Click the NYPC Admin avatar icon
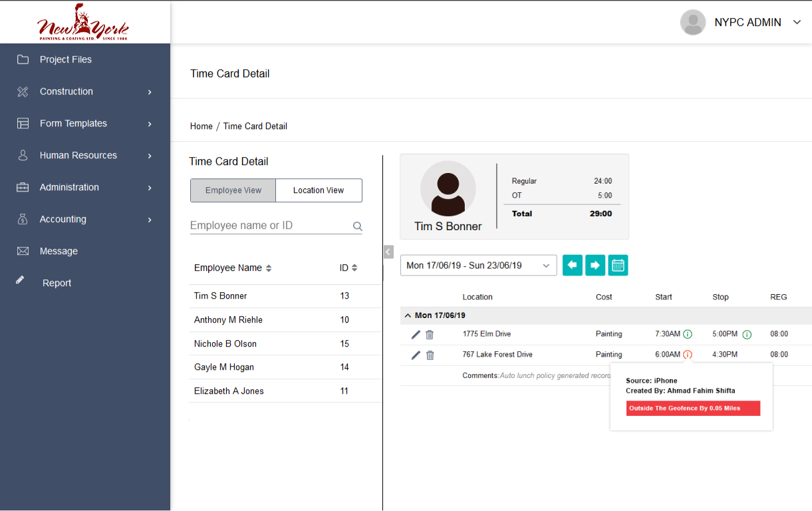 (x=693, y=23)
